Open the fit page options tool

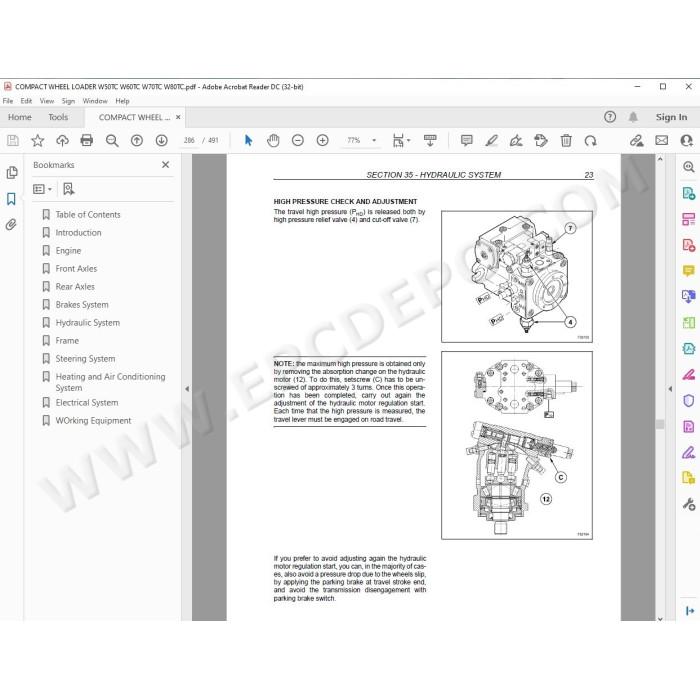point(400,141)
